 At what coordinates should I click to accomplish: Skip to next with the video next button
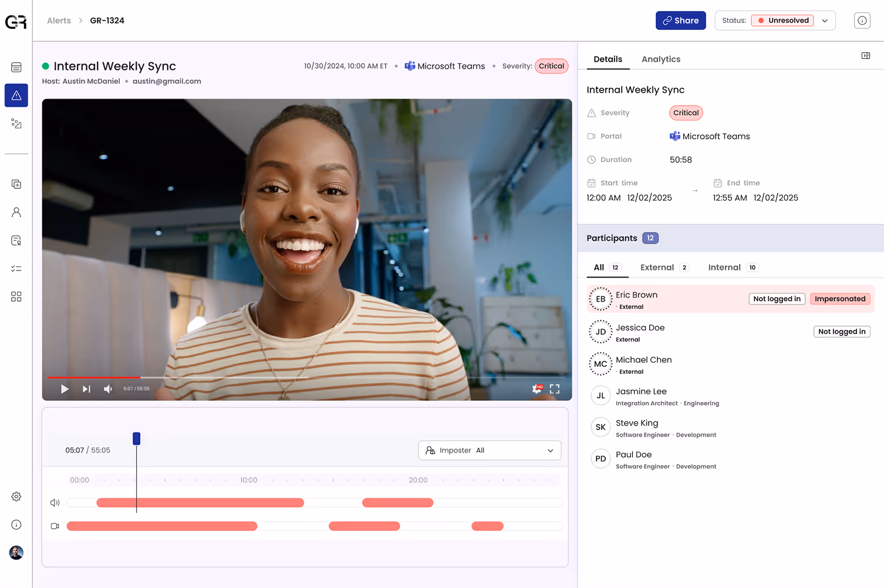tap(86, 389)
